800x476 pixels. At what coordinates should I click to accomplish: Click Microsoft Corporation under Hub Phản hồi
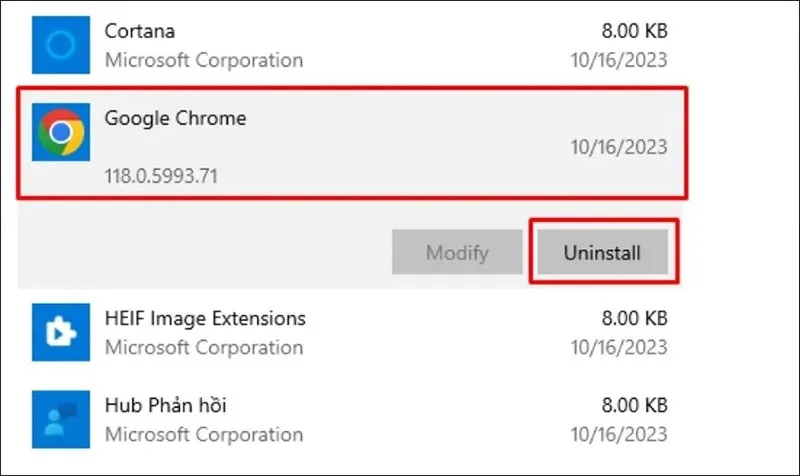click(x=204, y=435)
